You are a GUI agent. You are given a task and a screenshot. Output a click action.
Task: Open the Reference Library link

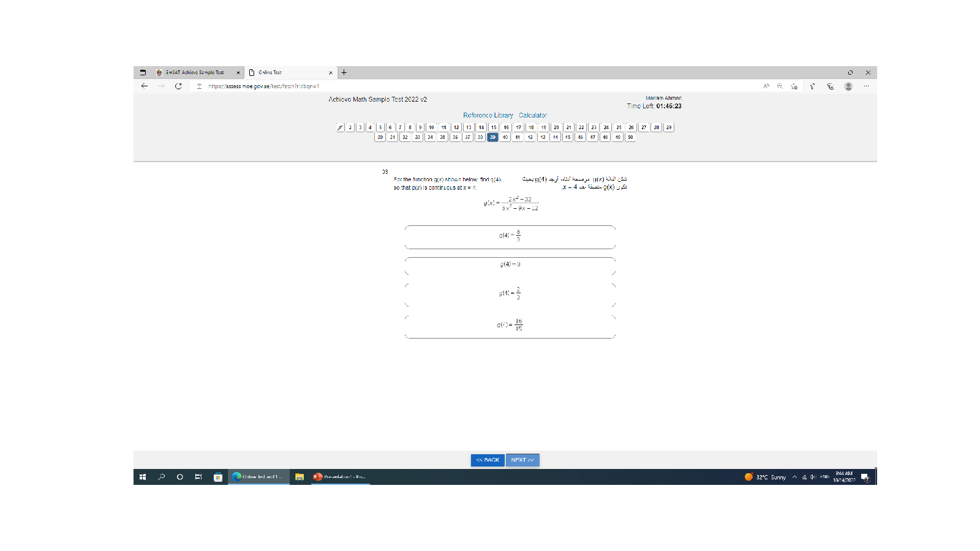click(488, 115)
